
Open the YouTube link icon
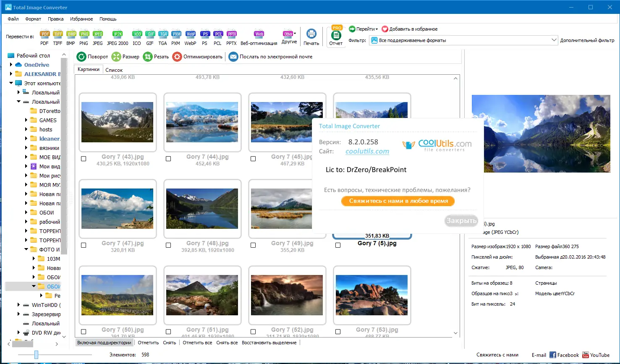coord(586,355)
